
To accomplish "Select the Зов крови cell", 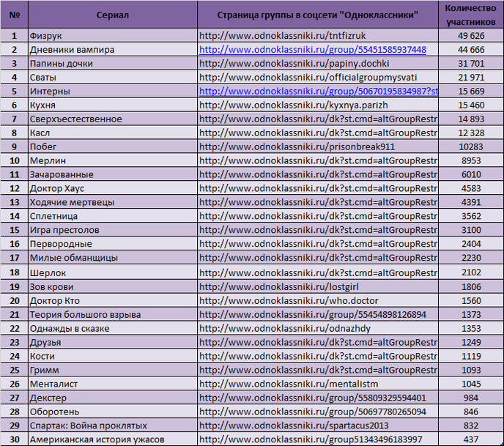I will pyautogui.click(x=113, y=286).
